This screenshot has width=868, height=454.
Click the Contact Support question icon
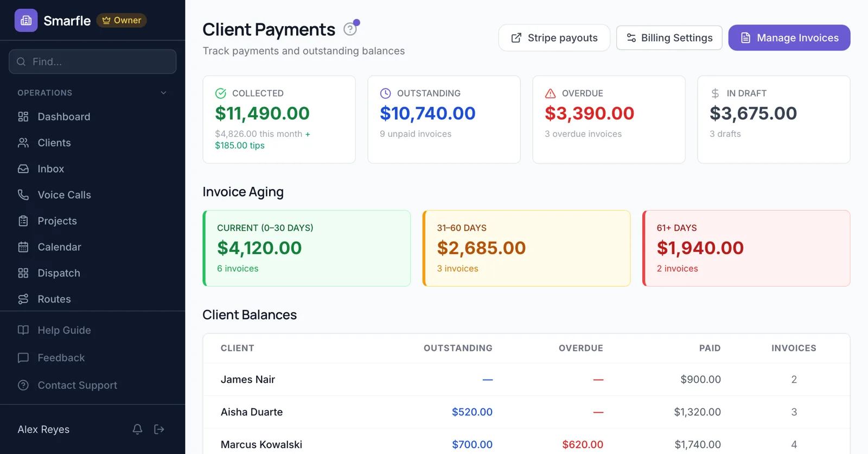(23, 386)
